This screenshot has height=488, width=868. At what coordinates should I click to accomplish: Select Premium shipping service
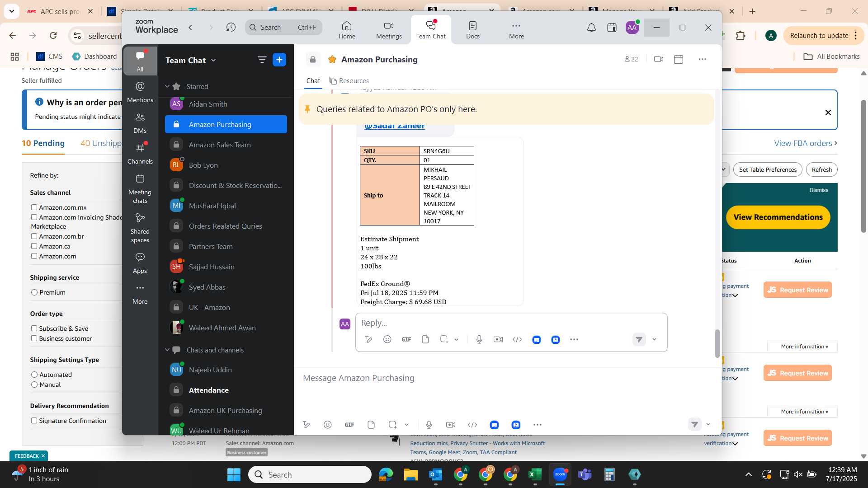34,292
